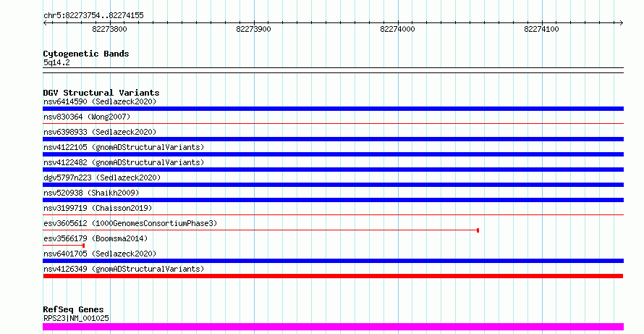The width and height of the screenshot is (644, 334).
Task: Click the blue bar of nsv6414590
Action: 333,109
